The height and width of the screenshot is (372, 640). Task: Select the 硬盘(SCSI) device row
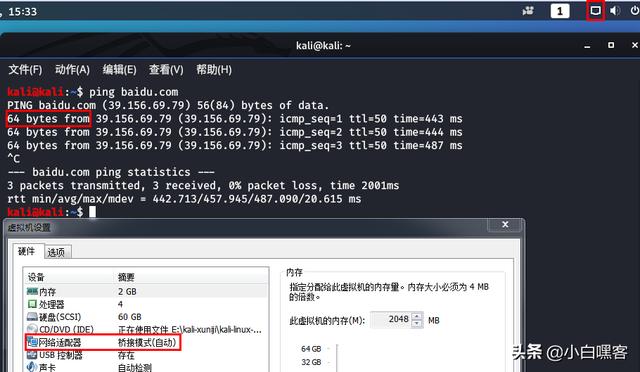click(147, 317)
